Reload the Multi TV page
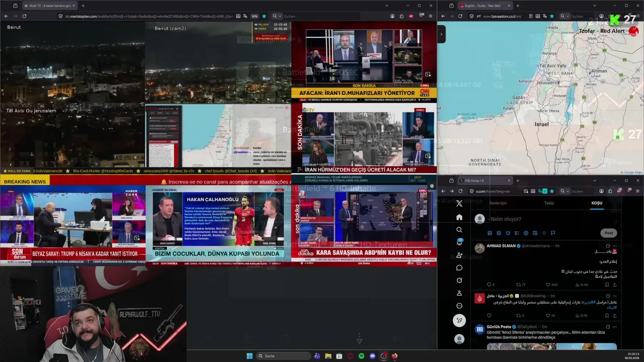The height and width of the screenshot is (362, 644). click(x=24, y=16)
